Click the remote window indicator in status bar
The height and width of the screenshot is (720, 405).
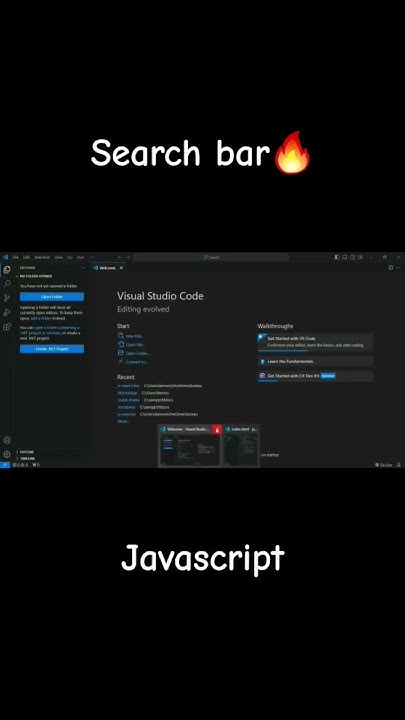click(x=5, y=465)
